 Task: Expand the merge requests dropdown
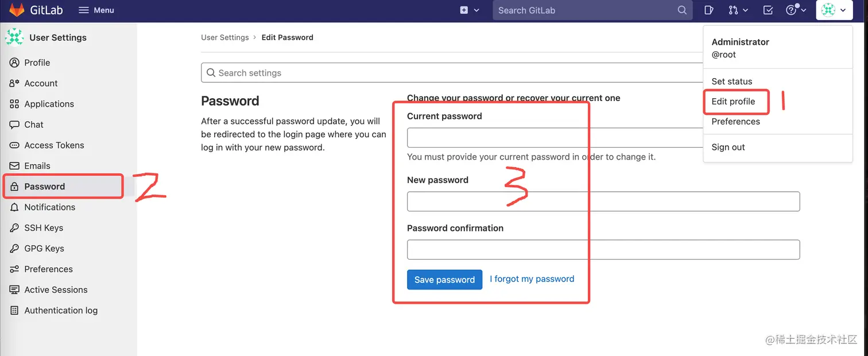coord(738,10)
